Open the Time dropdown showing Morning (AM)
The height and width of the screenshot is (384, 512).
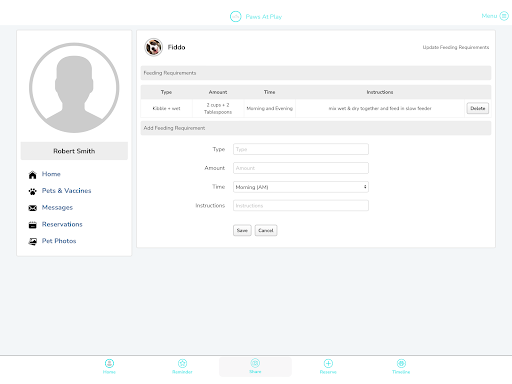tap(301, 187)
